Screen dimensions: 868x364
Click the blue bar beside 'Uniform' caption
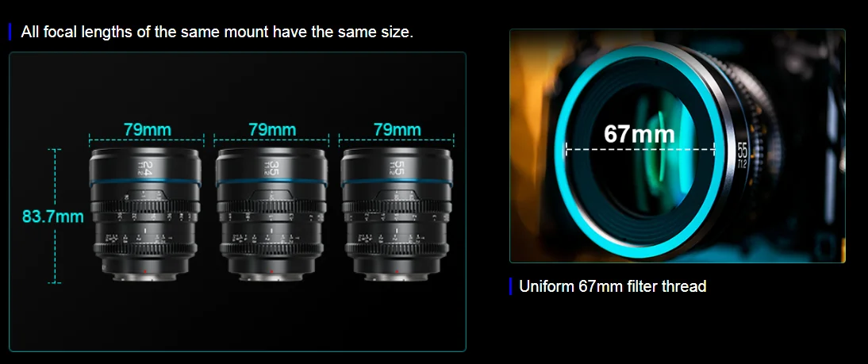tap(510, 286)
